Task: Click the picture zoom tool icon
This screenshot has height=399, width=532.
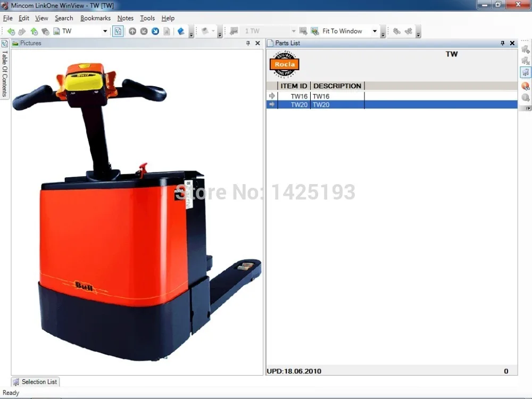Action: (314, 31)
